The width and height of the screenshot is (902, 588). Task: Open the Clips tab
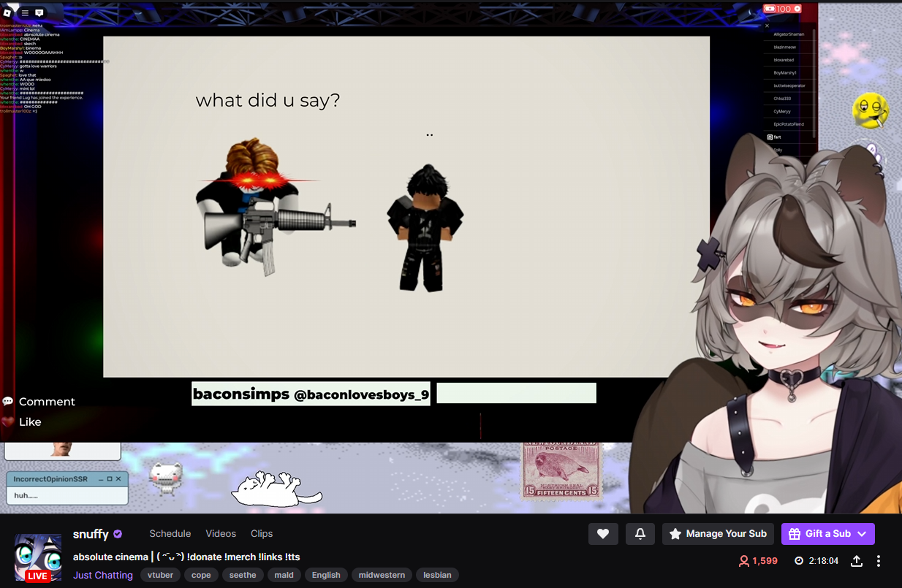(262, 534)
